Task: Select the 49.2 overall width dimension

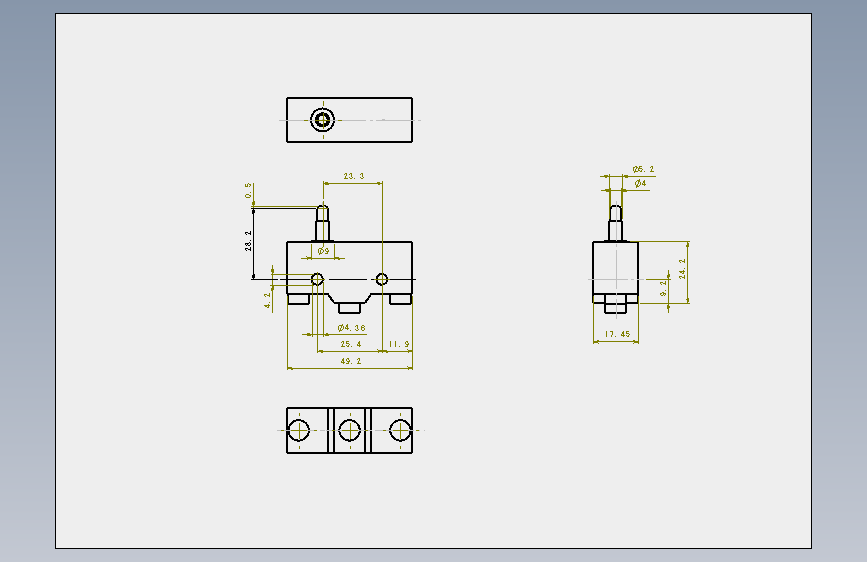Action: point(351,361)
